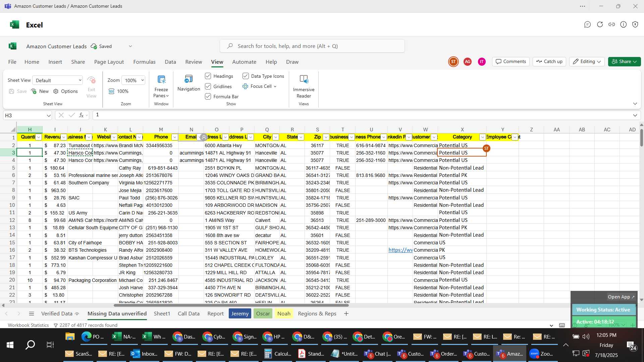The image size is (644, 362).
Task: Click the Freeze Panes icon
Action: tap(161, 79)
